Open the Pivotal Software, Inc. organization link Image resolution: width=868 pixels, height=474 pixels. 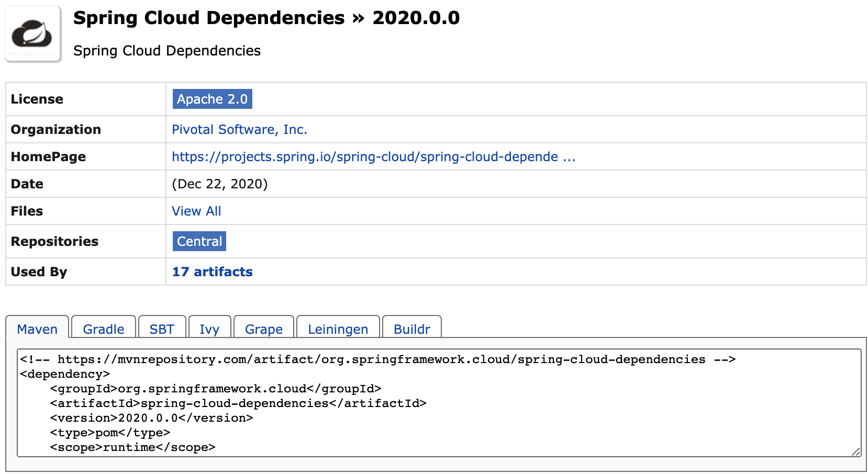(239, 129)
